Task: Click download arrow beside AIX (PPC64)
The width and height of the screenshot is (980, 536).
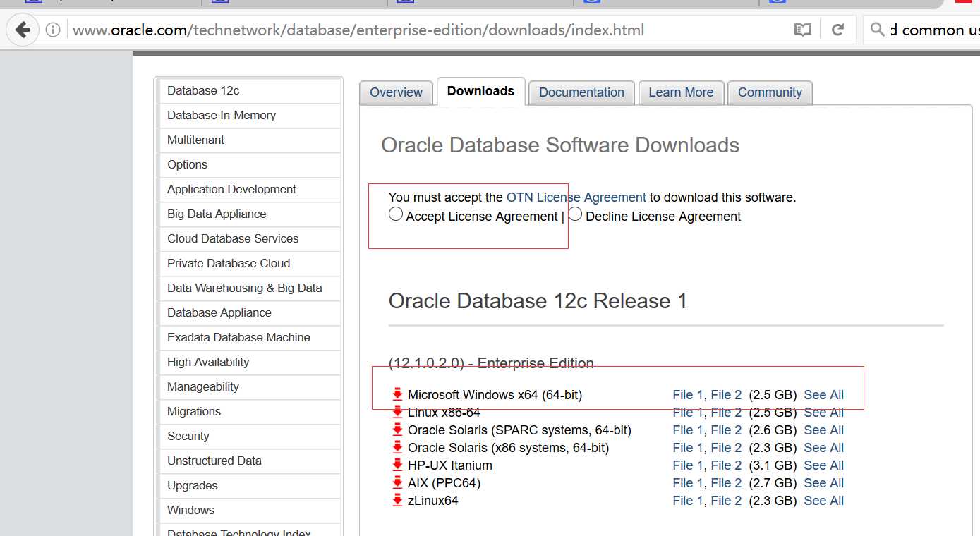Action: [398, 483]
